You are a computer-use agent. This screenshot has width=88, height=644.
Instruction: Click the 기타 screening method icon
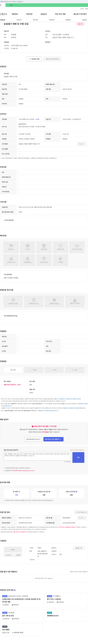point(75,370)
